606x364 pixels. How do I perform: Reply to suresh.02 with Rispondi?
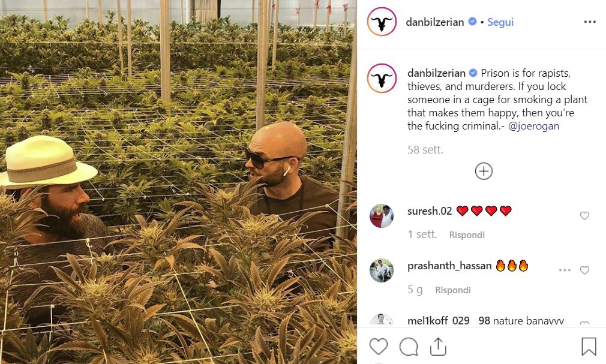point(467,234)
